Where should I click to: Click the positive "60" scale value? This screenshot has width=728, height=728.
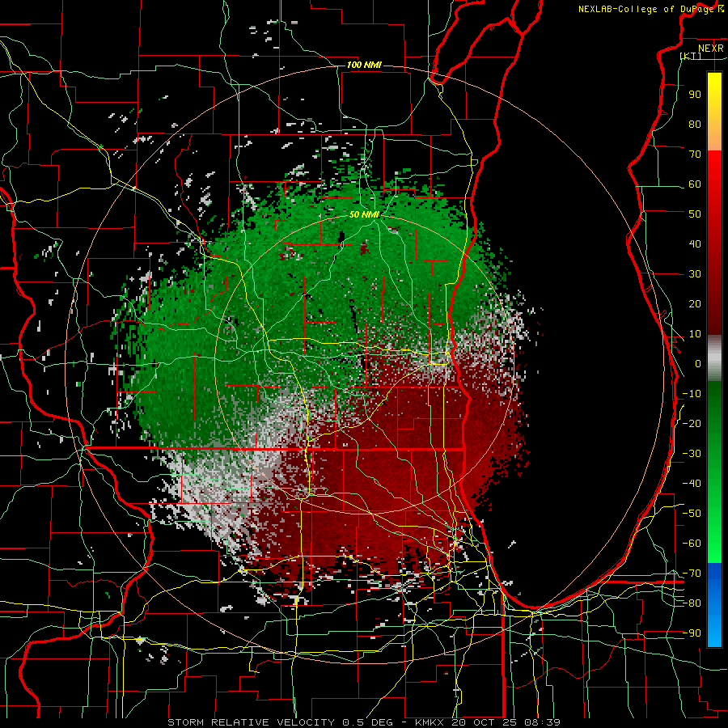pyautogui.click(x=695, y=184)
